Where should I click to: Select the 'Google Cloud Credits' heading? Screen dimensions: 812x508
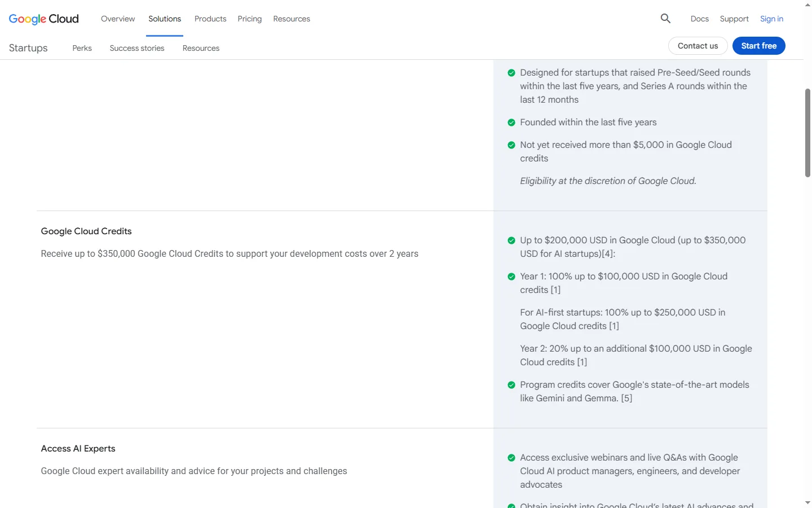[86, 231]
